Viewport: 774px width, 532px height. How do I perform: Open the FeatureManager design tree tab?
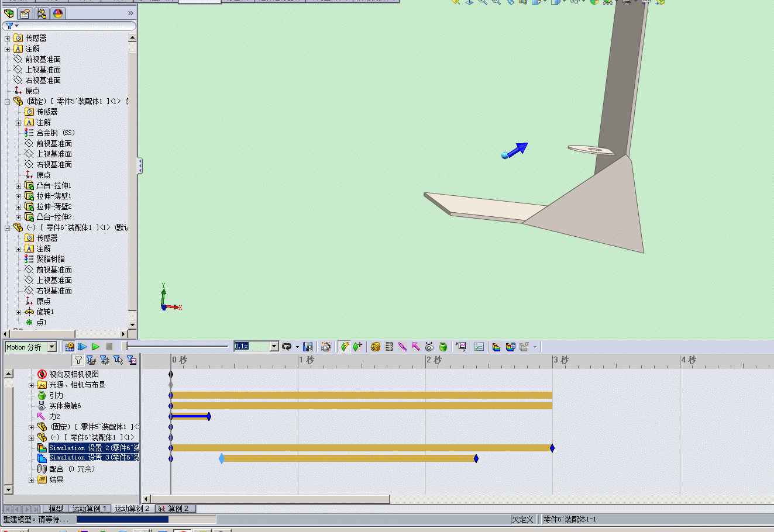(x=9, y=13)
